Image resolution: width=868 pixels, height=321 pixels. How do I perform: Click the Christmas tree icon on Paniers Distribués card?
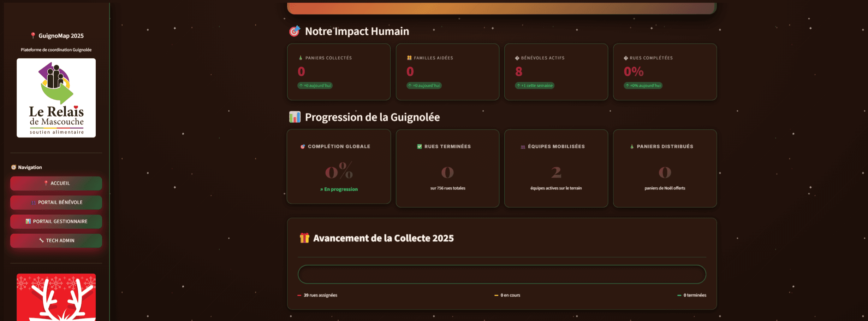click(x=632, y=146)
